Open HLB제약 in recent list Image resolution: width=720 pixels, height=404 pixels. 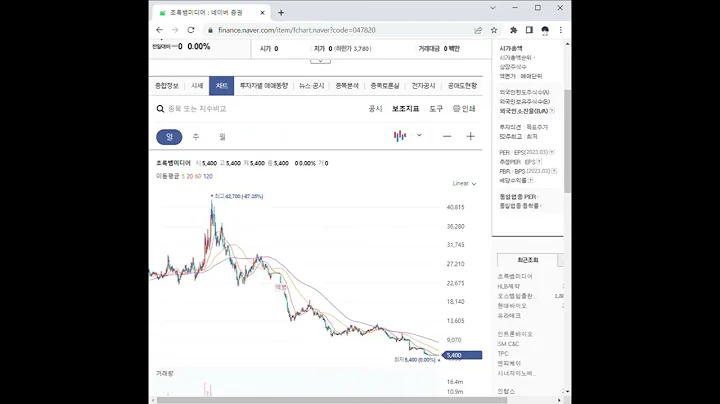click(x=508, y=286)
